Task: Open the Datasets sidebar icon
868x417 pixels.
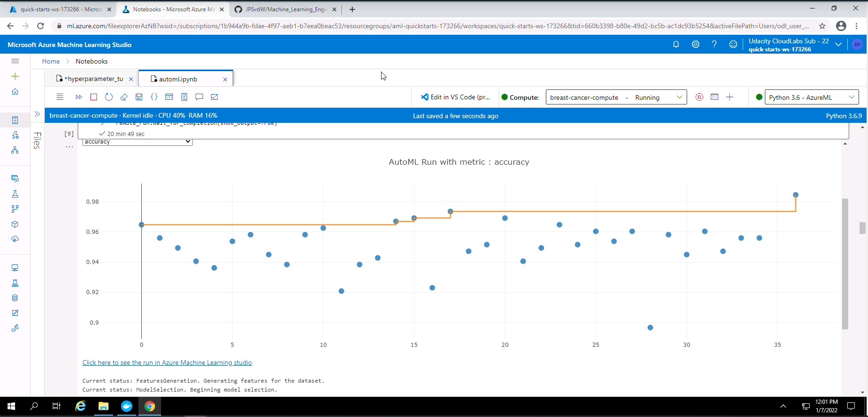Action: coord(15,178)
